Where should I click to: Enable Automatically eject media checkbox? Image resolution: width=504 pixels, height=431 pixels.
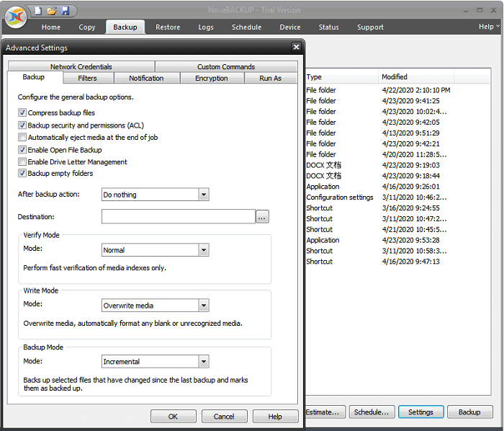coord(22,138)
